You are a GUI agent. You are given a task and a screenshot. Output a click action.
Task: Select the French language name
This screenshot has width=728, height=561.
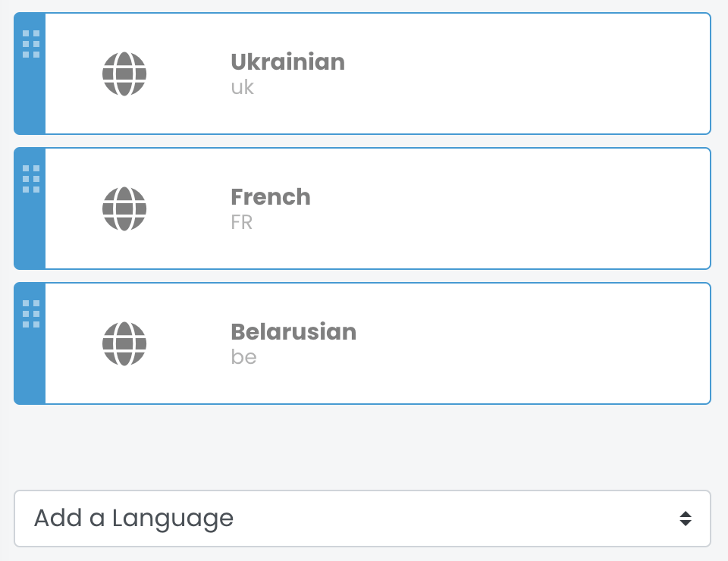coord(271,197)
